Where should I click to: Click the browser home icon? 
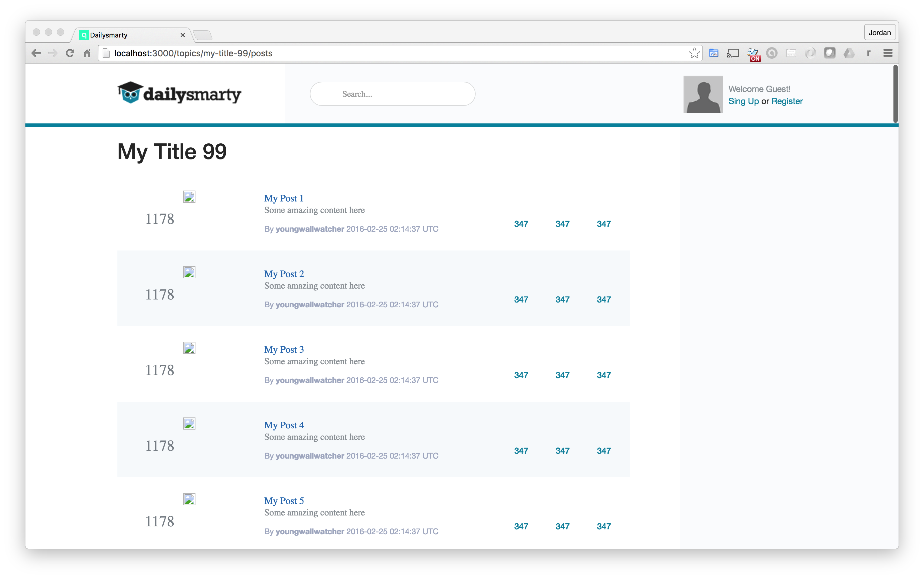pyautogui.click(x=87, y=53)
